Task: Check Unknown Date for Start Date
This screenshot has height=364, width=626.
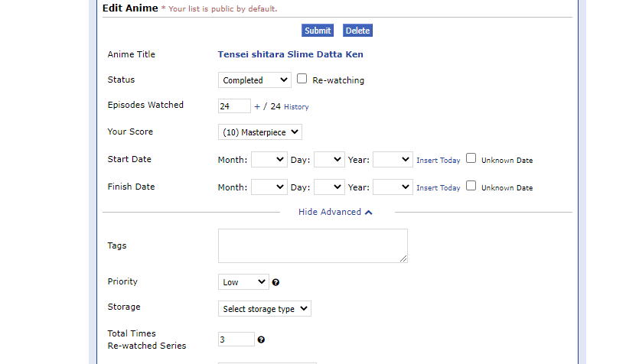Action: click(x=471, y=159)
